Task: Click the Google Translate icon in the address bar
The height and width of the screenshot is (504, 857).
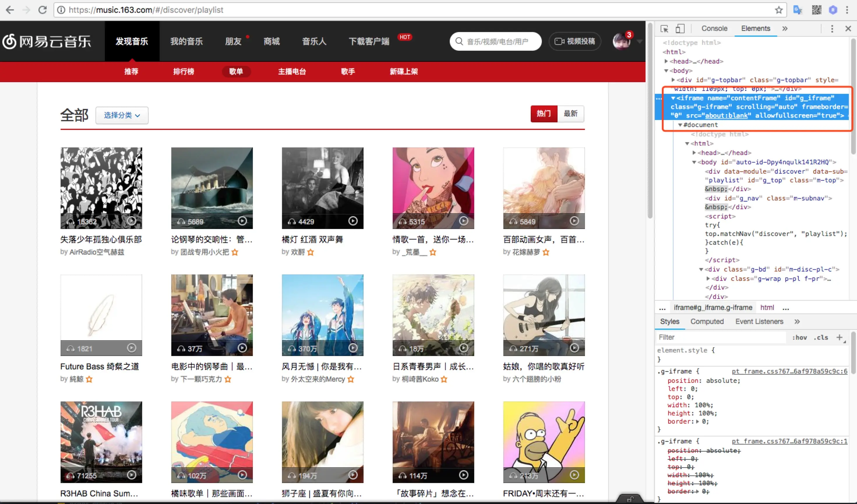Action: tap(798, 10)
